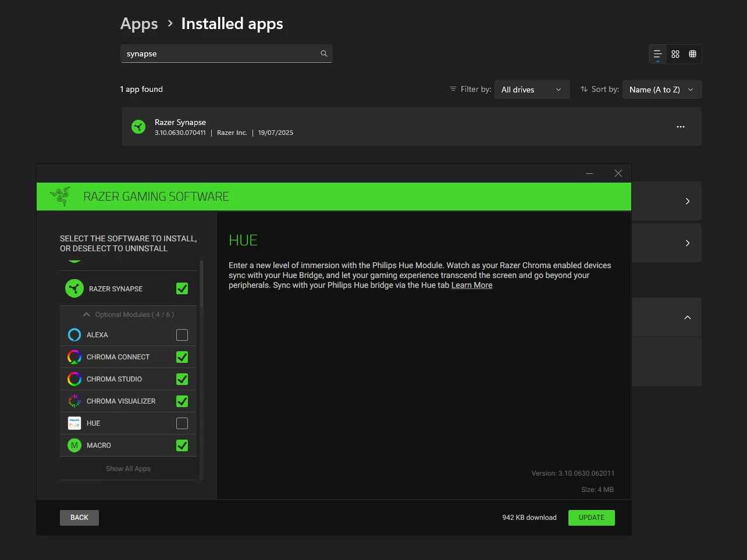Switch to list view icon
The width and height of the screenshot is (747, 560).
click(658, 54)
